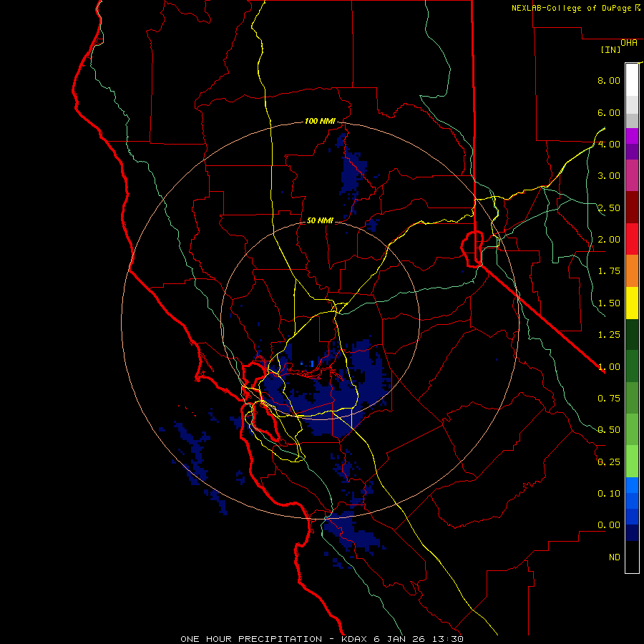The height and width of the screenshot is (644, 644).
Task: Select the darkest green swatch beside 1.25
Action: click(x=632, y=334)
